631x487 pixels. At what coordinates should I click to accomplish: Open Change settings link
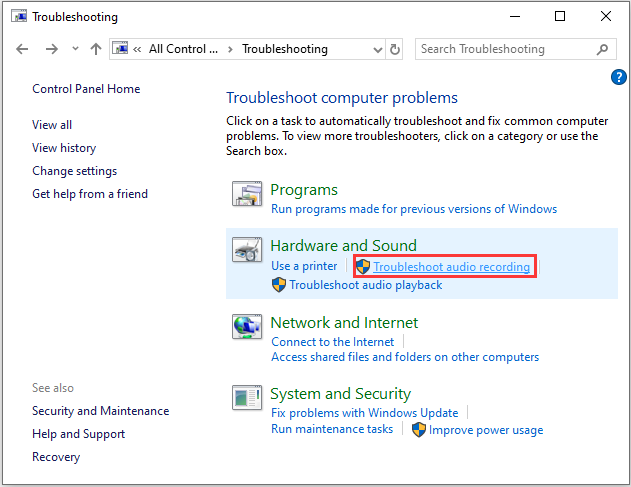coord(74,171)
